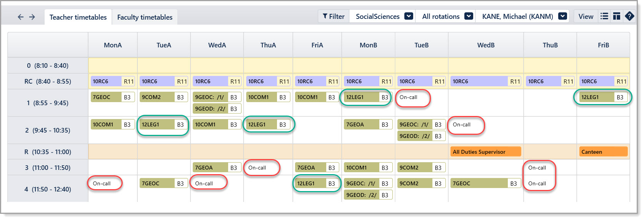The image size is (644, 220).
Task: Open the Teacher timetables tab
Action: 78,17
